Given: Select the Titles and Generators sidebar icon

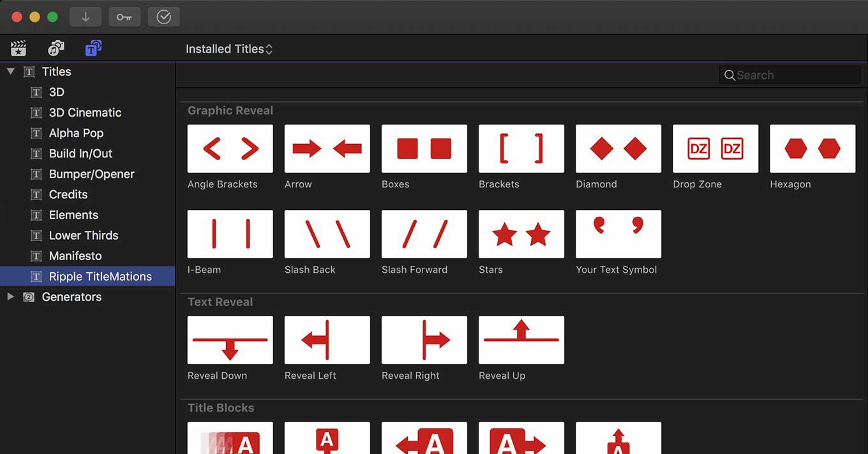Looking at the screenshot, I should [x=94, y=48].
